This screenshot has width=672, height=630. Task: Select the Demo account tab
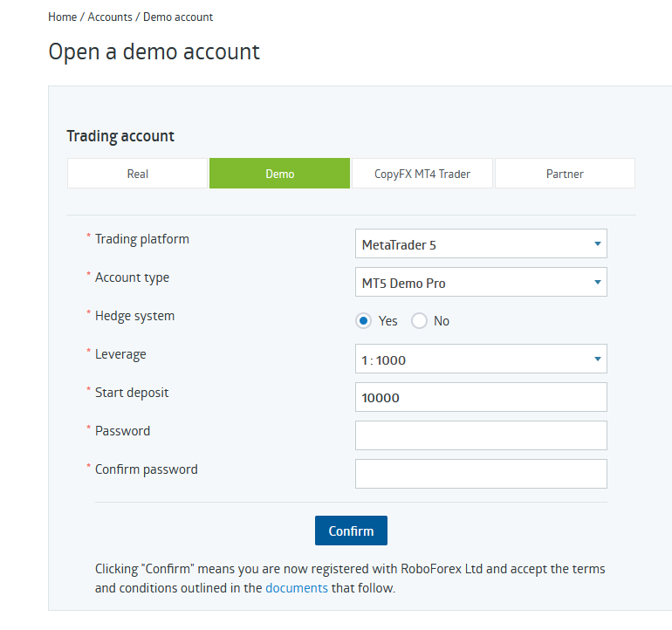point(280,174)
